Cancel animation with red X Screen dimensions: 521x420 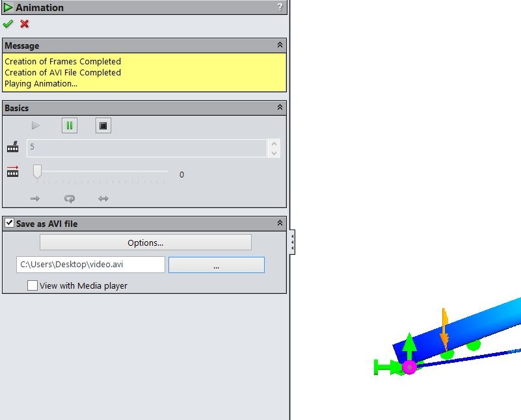pyautogui.click(x=24, y=24)
